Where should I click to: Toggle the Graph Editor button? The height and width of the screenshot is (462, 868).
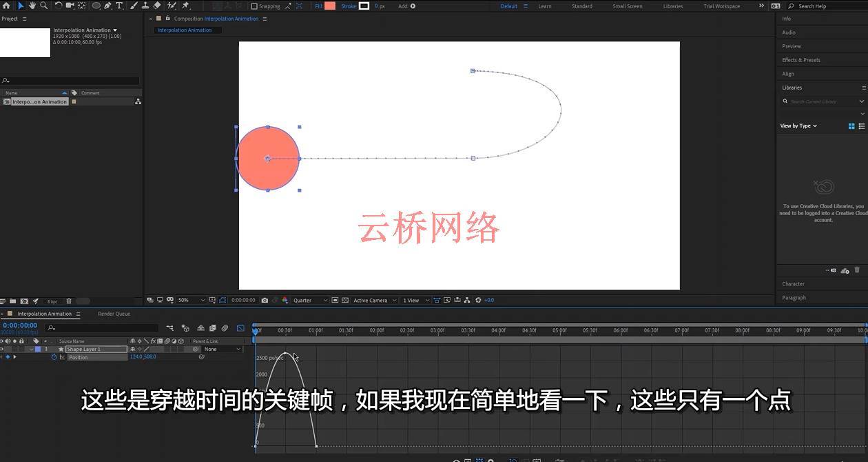coord(240,328)
